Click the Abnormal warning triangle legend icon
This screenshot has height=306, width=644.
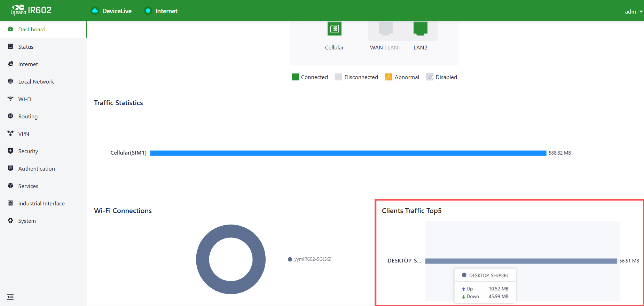(389, 77)
